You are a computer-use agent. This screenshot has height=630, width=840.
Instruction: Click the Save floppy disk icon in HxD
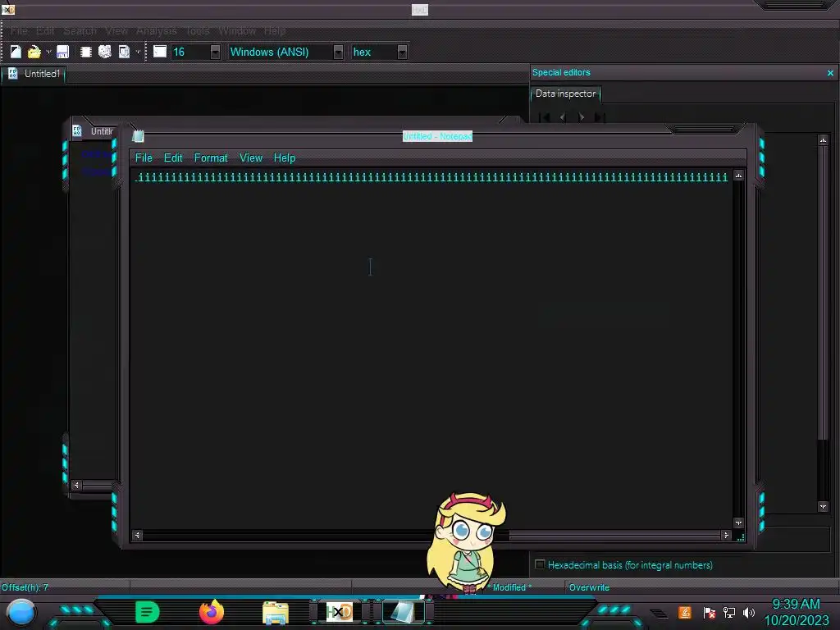62,52
